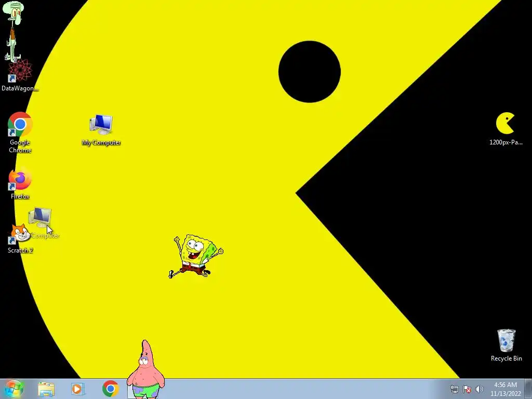Select the My Computer icon beside Google Chrome
This screenshot has height=399, width=532.
(x=101, y=129)
